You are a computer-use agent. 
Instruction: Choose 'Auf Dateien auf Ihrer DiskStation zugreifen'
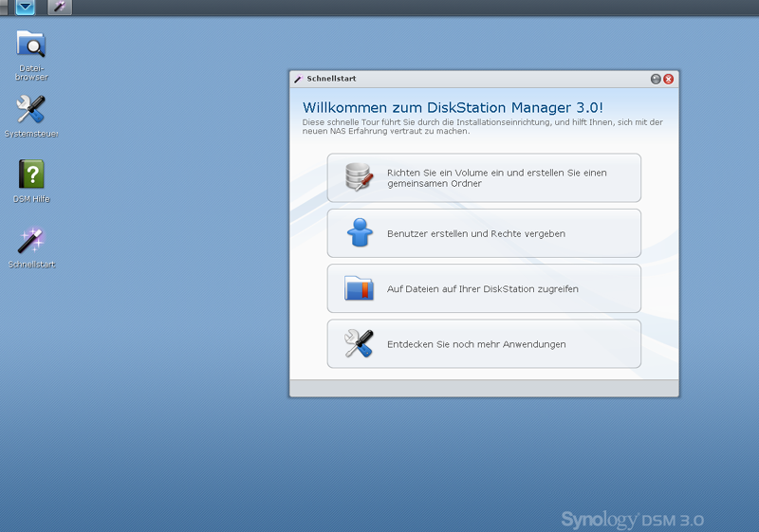coord(484,288)
